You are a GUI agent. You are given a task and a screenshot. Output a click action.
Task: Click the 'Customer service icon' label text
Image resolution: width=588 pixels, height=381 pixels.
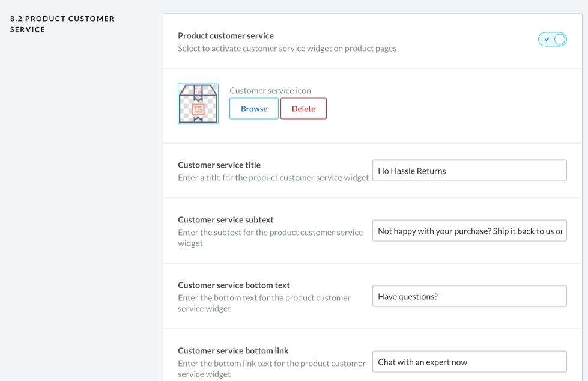click(x=270, y=91)
